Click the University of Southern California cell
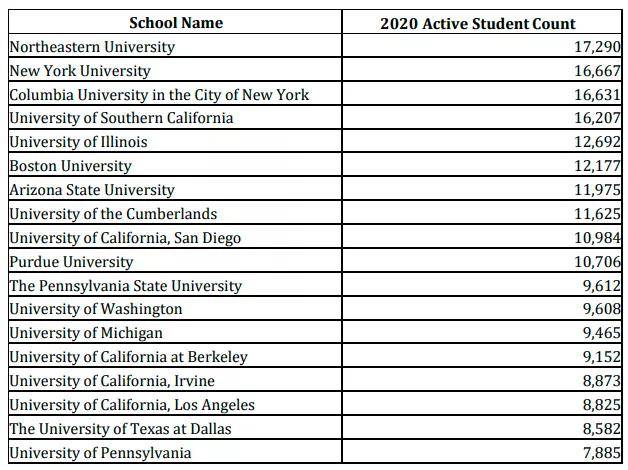The height and width of the screenshot is (470, 628). click(x=175, y=118)
